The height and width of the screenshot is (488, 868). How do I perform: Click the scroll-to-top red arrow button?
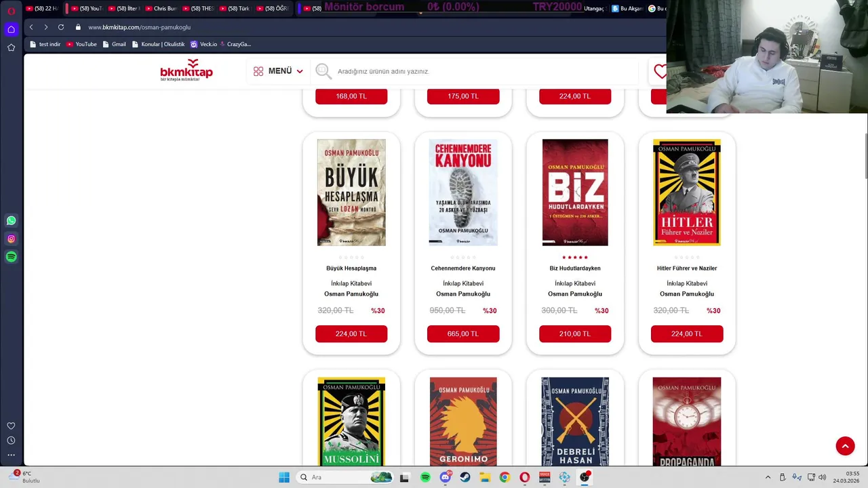click(x=845, y=446)
